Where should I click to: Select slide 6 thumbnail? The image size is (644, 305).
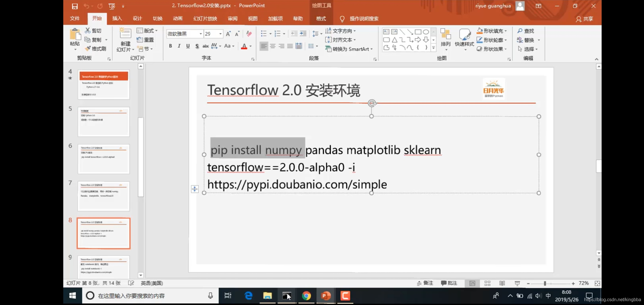104,159
